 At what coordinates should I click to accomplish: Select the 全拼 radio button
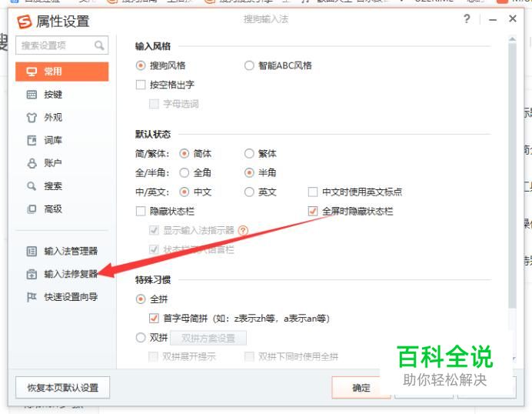tap(141, 299)
